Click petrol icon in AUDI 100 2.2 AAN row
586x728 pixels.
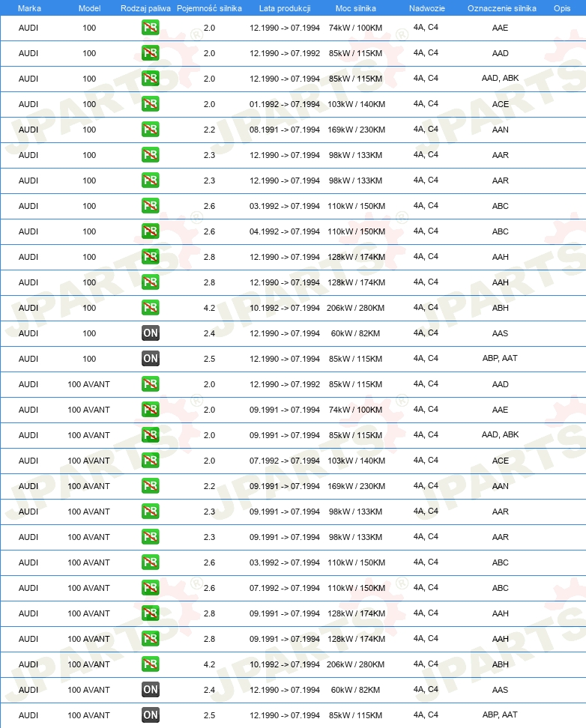[x=150, y=130]
